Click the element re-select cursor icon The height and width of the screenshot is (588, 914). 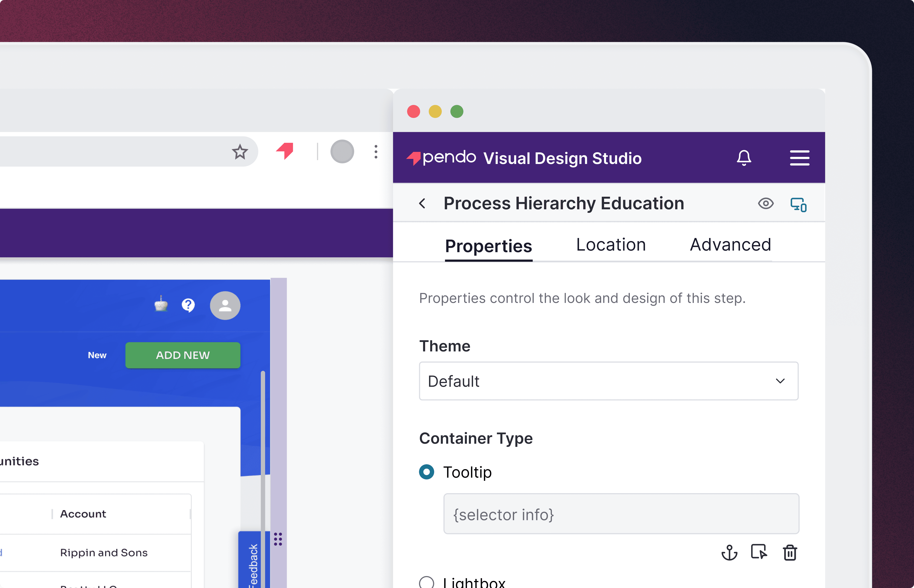click(759, 552)
